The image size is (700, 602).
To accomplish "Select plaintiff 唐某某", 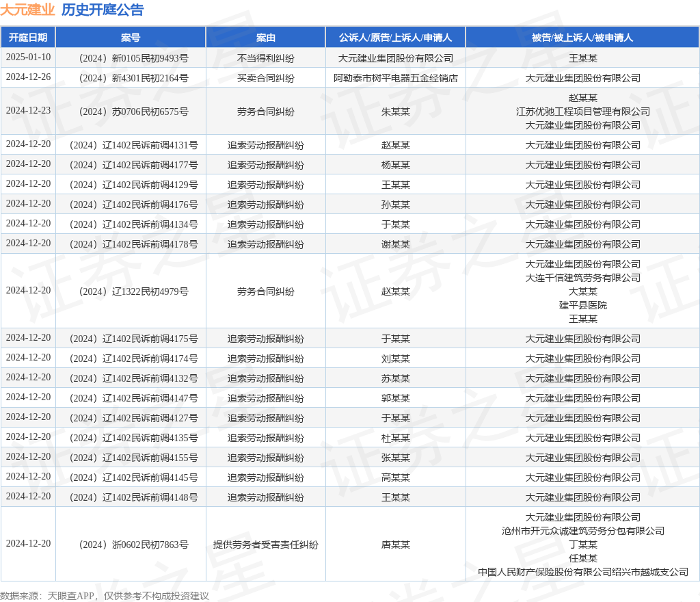I will 396,545.
